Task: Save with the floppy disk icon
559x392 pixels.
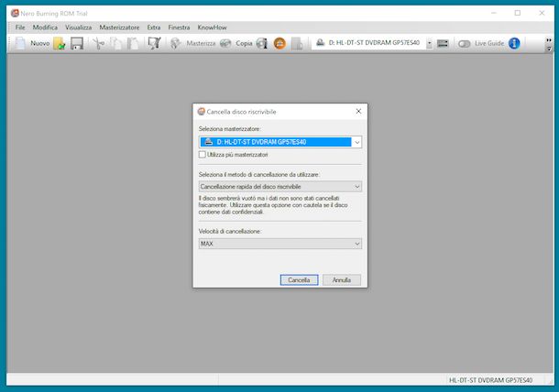Action: (77, 43)
